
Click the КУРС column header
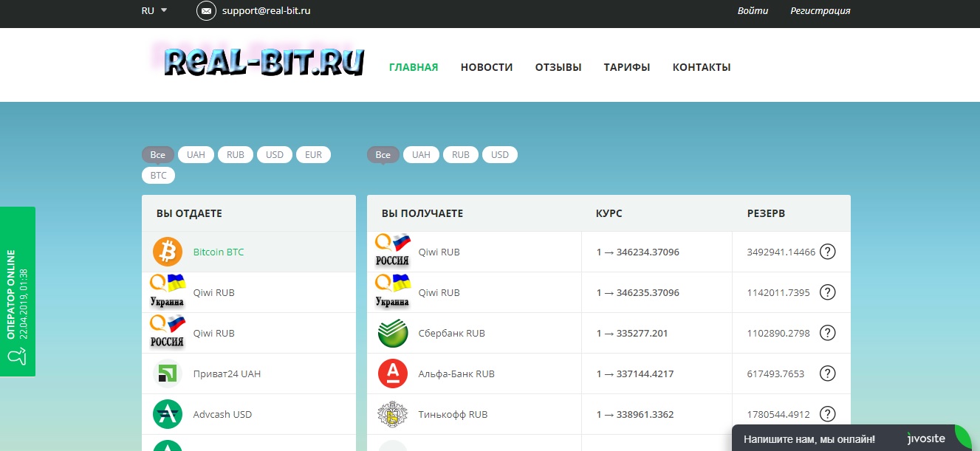click(609, 214)
